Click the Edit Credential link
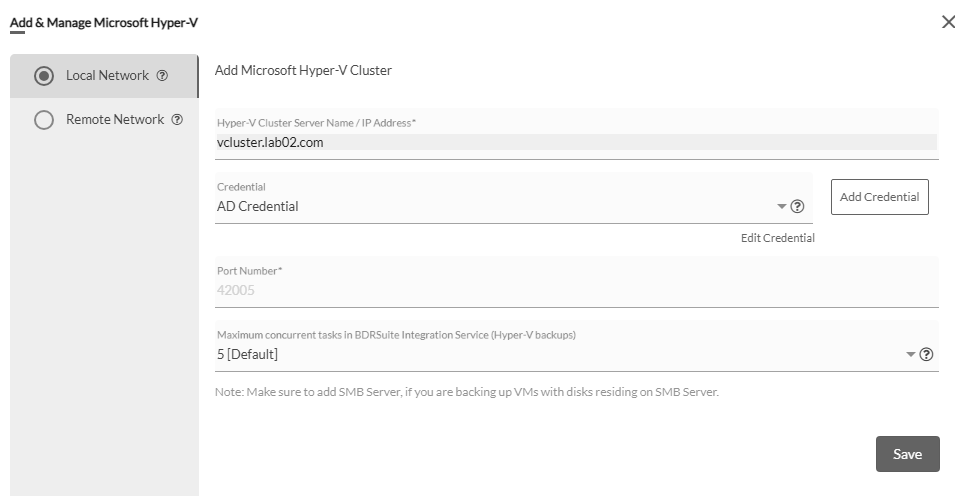This screenshot has width=967, height=496. click(778, 238)
